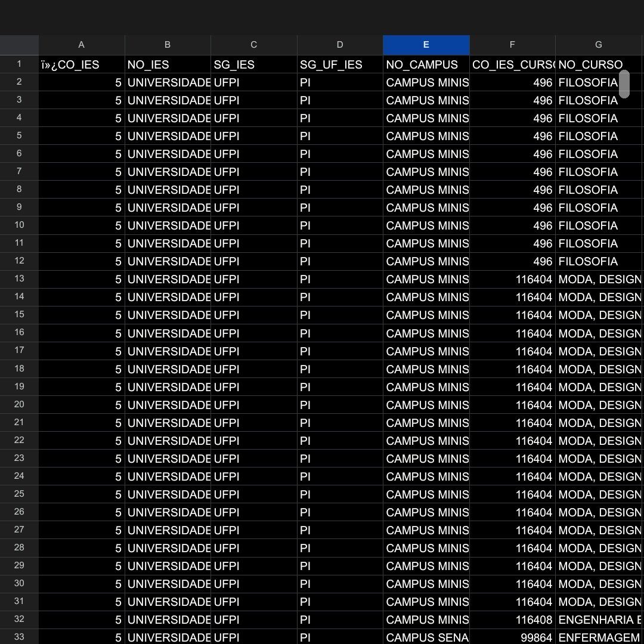Click the FILOSOFIA cell in row 2
The width and height of the screenshot is (644, 644).
click(599, 82)
